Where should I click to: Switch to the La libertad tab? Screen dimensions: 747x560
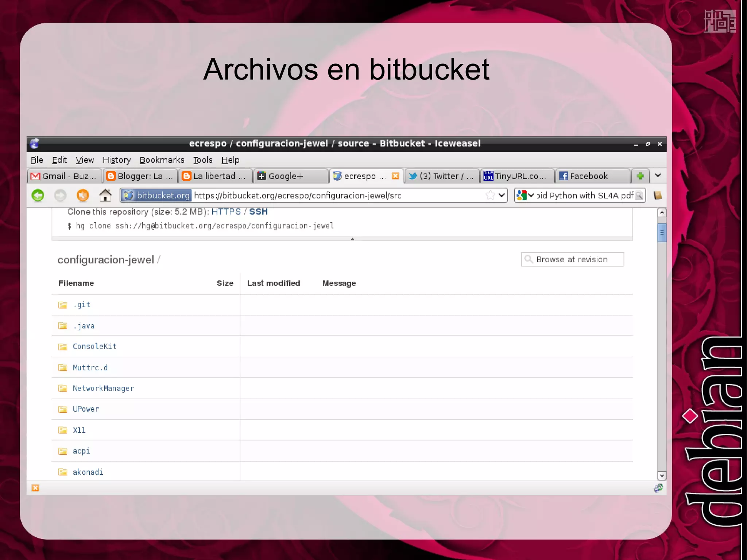tap(216, 176)
